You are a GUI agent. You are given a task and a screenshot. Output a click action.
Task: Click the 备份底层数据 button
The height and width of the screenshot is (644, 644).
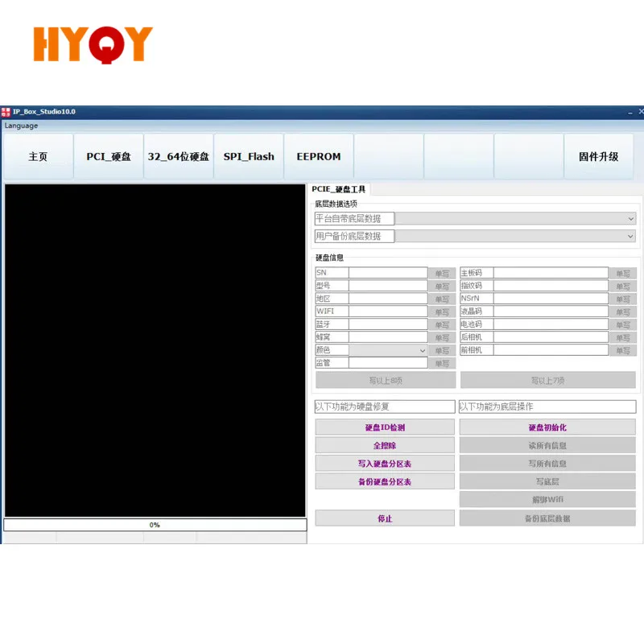(x=547, y=518)
